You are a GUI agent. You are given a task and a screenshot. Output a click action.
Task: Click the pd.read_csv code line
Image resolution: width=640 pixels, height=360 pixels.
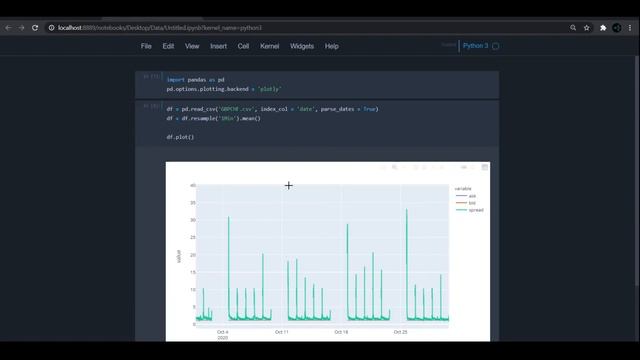tap(272, 109)
